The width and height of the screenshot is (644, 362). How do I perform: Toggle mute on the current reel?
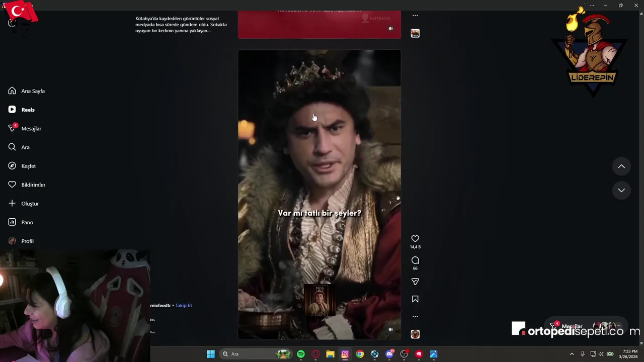click(390, 330)
